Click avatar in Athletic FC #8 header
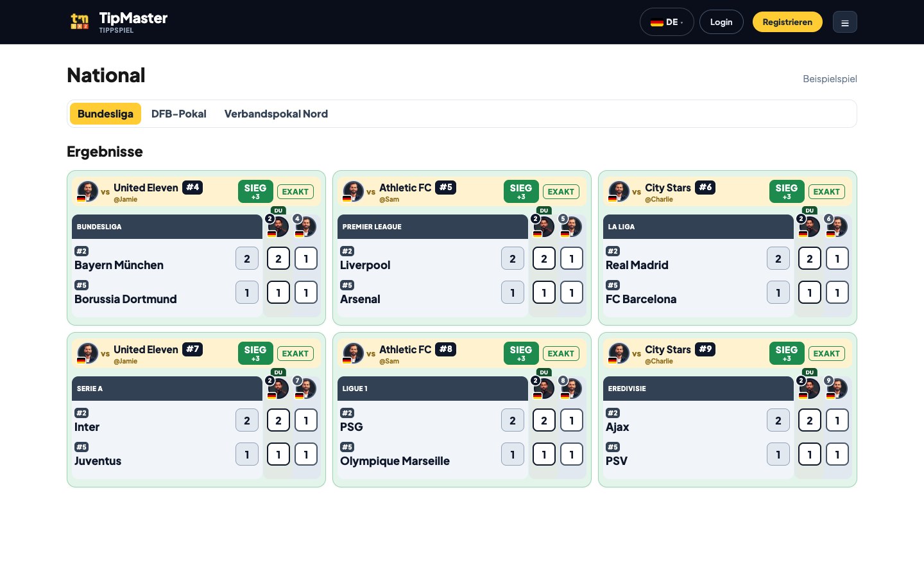Screen dimensions: 924x578 [x=353, y=353]
